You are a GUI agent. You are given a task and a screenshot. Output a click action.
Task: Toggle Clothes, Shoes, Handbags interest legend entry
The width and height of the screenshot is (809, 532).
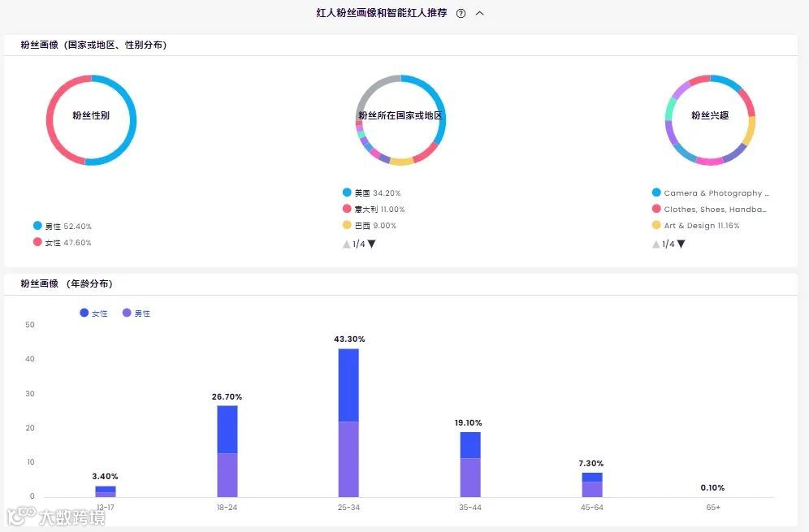(709, 209)
